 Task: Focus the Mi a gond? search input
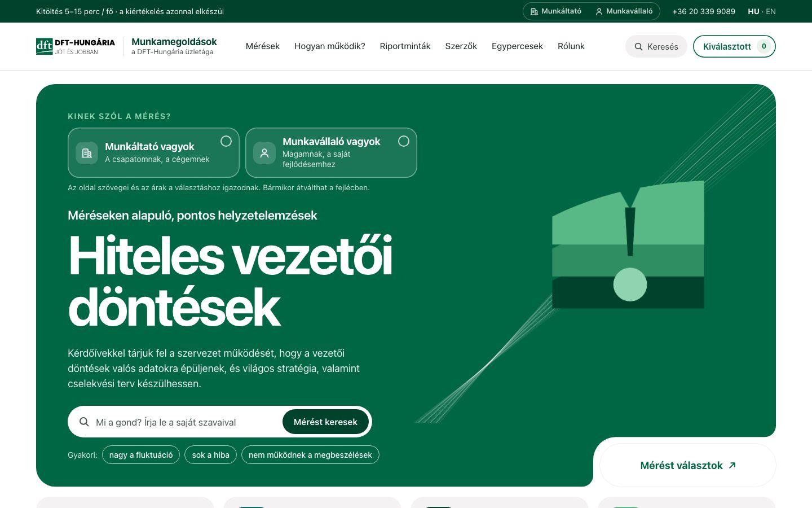(x=186, y=422)
